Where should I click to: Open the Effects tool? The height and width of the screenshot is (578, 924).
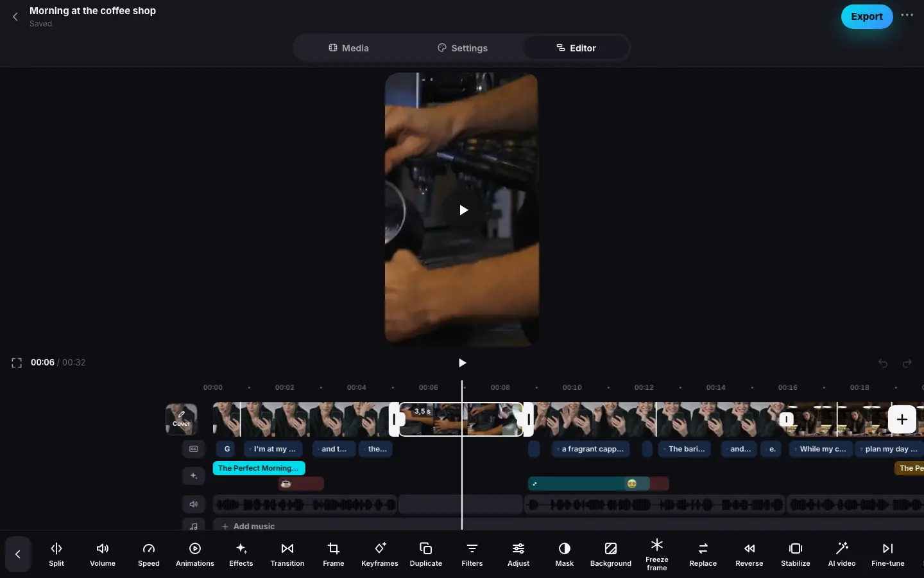pos(241,554)
